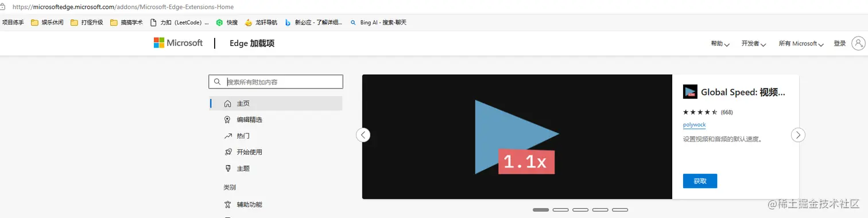Select the third carousel indicator
Screen dimensions: 868x218
(580, 210)
